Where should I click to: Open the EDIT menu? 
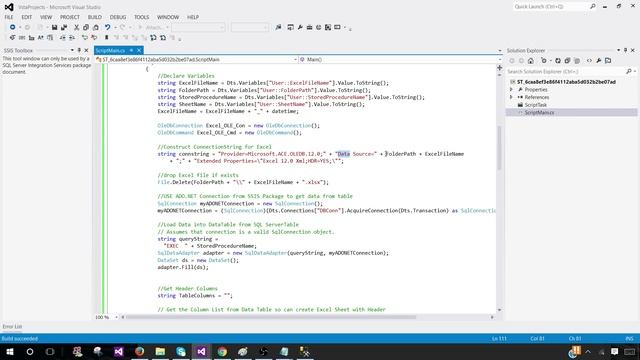[27, 17]
